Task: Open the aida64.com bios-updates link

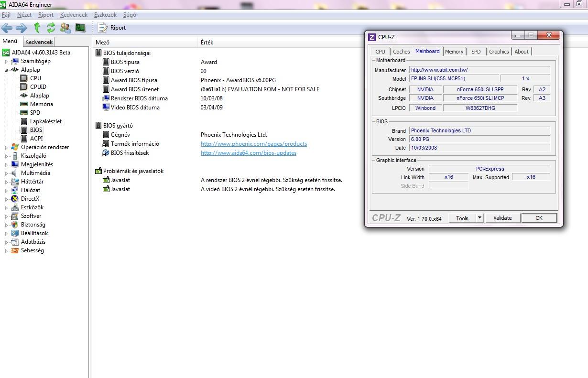Action: (249, 153)
